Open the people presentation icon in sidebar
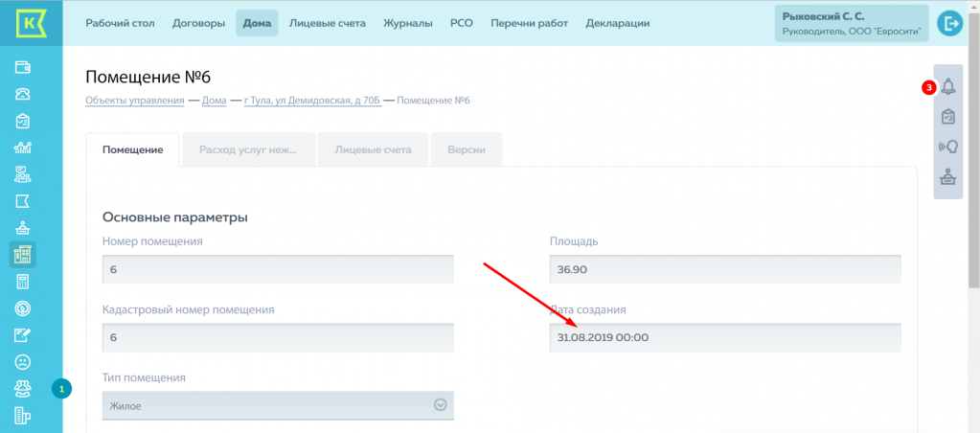Screen dimensions: 980x433 tap(22, 174)
